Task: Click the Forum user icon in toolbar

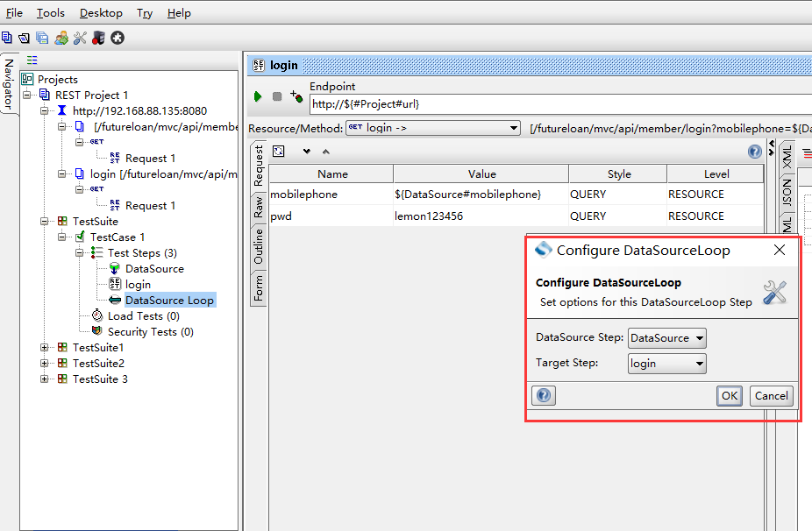Action: click(61, 38)
